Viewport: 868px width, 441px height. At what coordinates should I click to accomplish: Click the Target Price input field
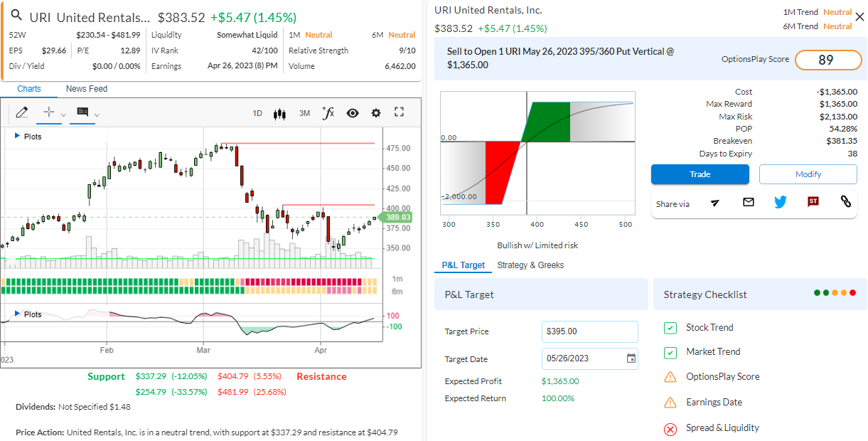pyautogui.click(x=590, y=331)
